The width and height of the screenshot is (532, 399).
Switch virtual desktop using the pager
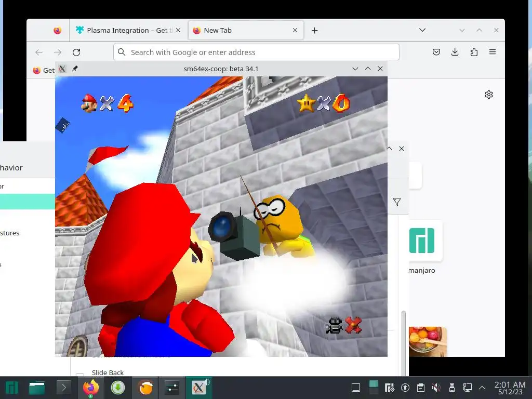(374, 388)
